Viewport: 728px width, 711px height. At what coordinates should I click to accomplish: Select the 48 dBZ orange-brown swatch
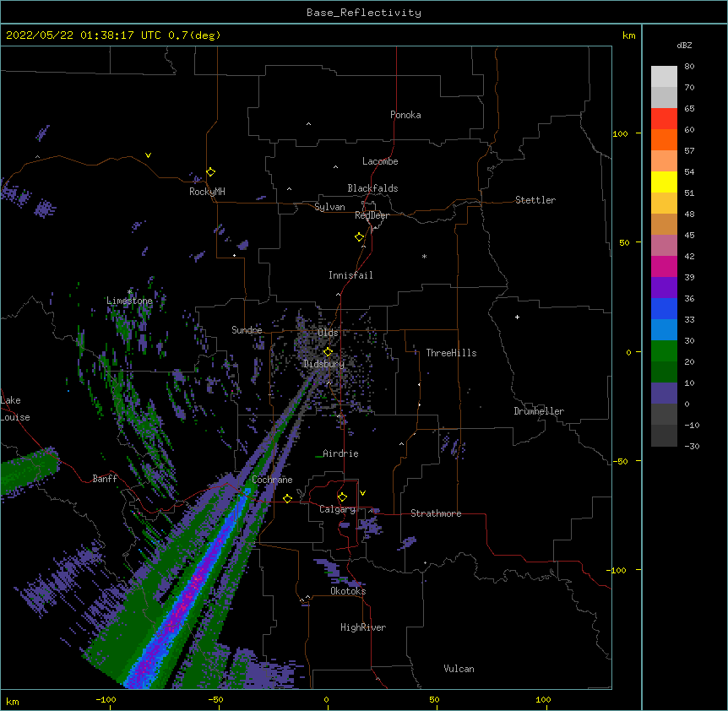tap(664, 224)
